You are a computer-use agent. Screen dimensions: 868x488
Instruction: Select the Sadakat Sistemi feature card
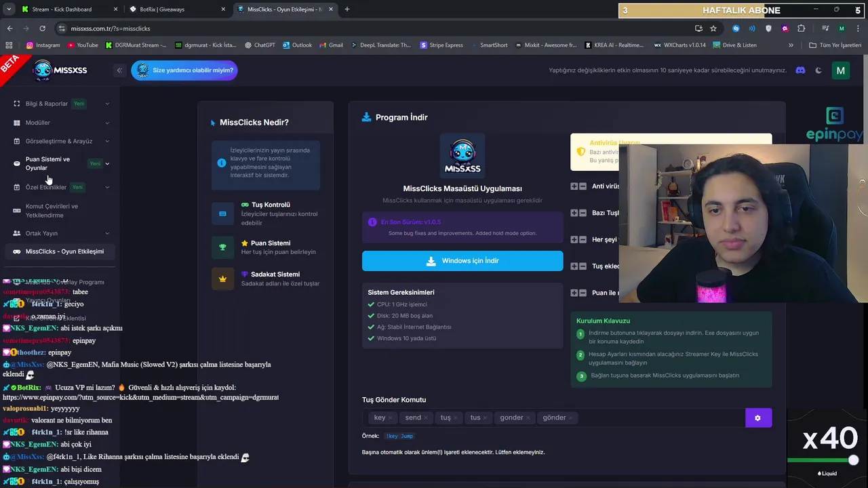[x=266, y=279]
